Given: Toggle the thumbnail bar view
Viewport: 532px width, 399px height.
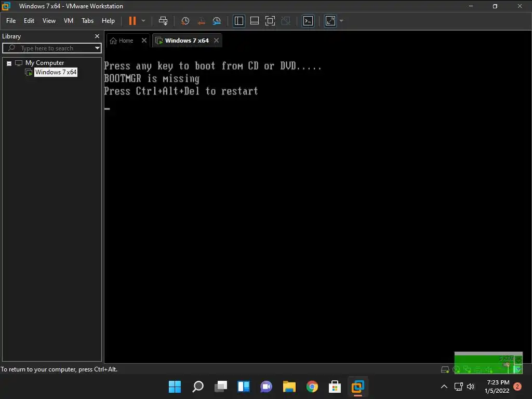Looking at the screenshot, I should point(255,21).
